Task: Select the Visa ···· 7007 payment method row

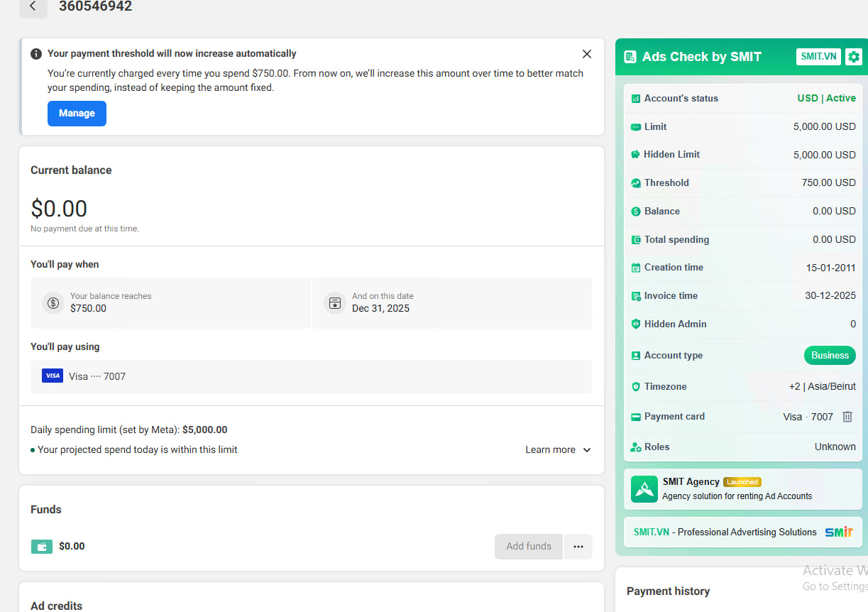Action: click(311, 376)
